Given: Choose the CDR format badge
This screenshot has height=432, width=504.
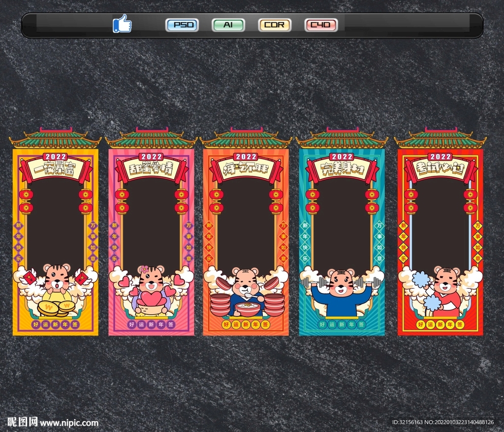Looking at the screenshot, I should [x=275, y=25].
